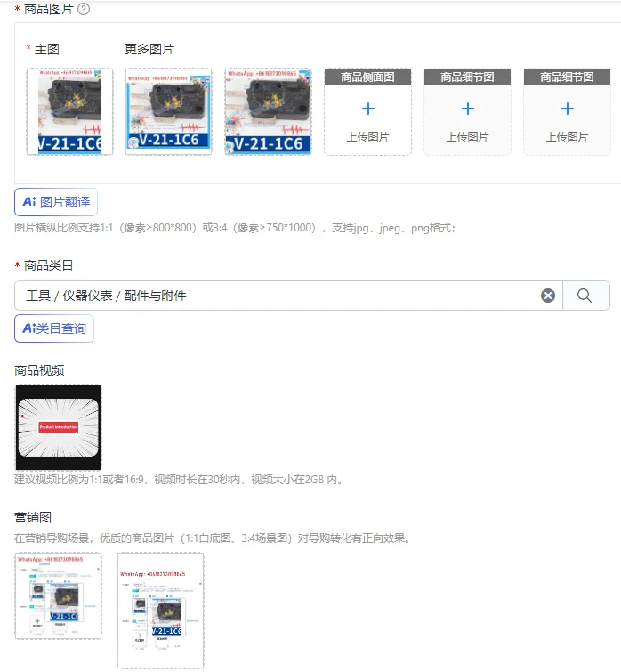Click the 商品类目 category input field
Screen dimensions: 621x672
click(288, 296)
